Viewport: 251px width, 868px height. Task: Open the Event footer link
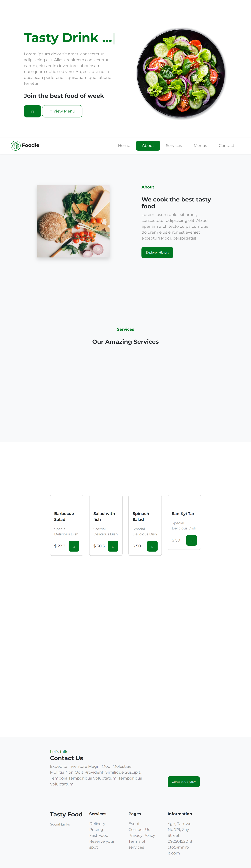click(134, 824)
